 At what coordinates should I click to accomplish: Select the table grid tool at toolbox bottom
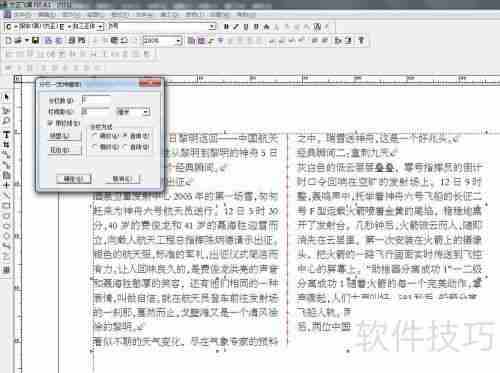(x=6, y=269)
